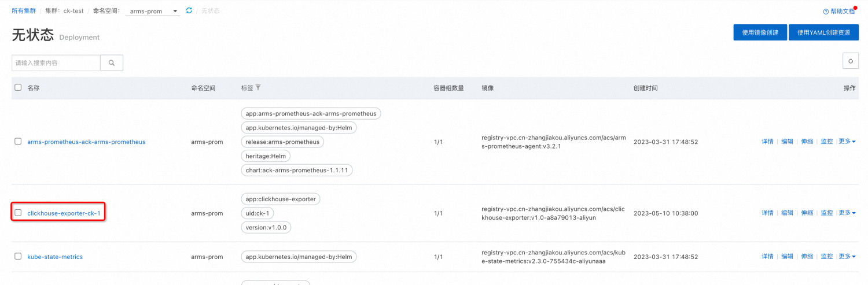Click the namespace refresh icon
The width and height of the screenshot is (868, 285).
tap(189, 10)
